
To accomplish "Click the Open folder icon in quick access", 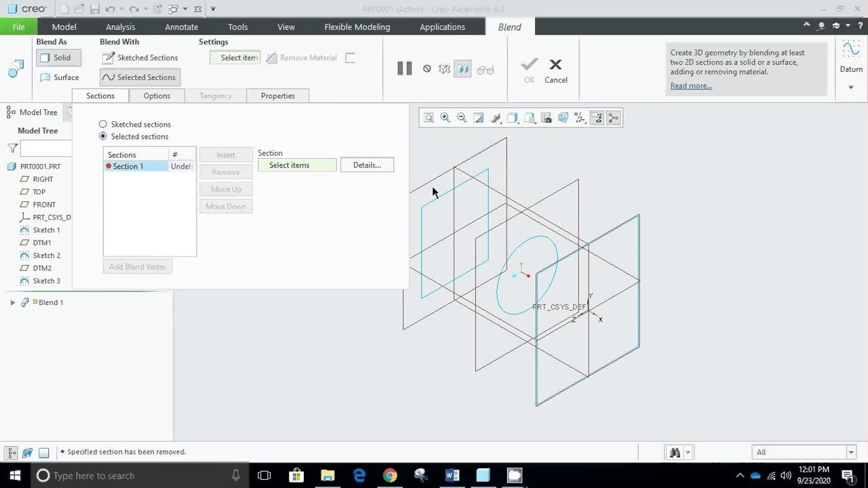I will pyautogui.click(x=79, y=9).
